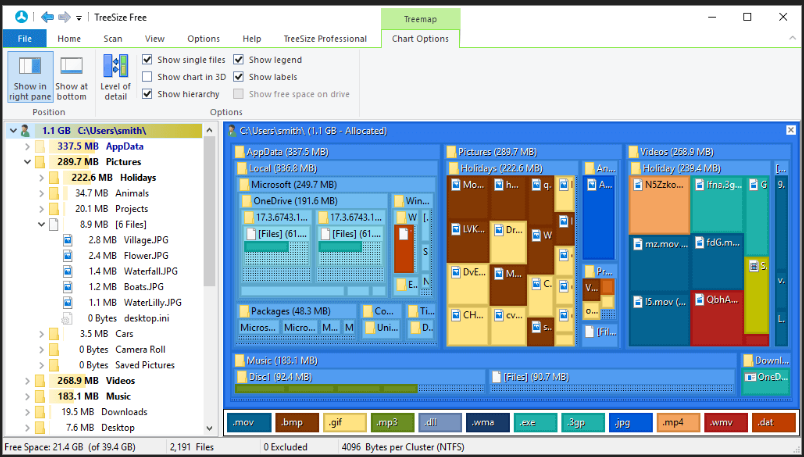Expand the AppData folder in tree
This screenshot has width=804, height=457.
point(27,147)
